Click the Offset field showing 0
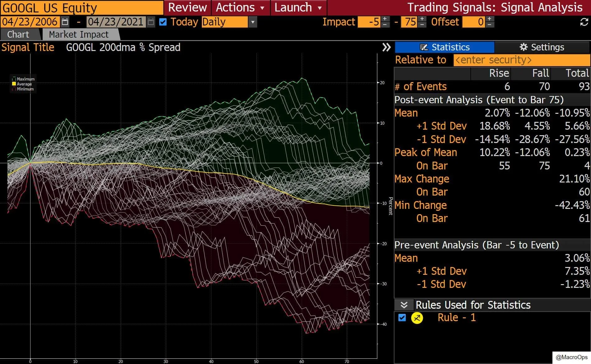The width and height of the screenshot is (591, 364). click(x=474, y=22)
